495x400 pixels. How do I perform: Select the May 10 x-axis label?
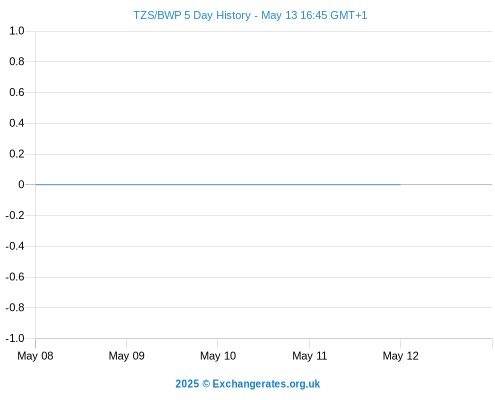(218, 356)
